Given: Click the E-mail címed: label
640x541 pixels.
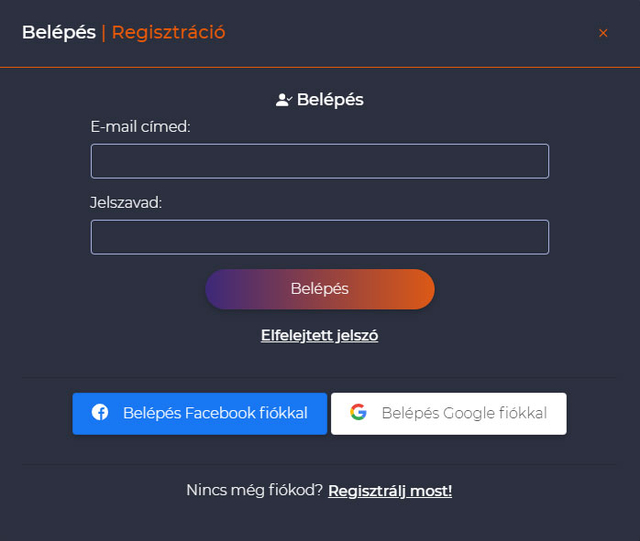Looking at the screenshot, I should 140,127.
